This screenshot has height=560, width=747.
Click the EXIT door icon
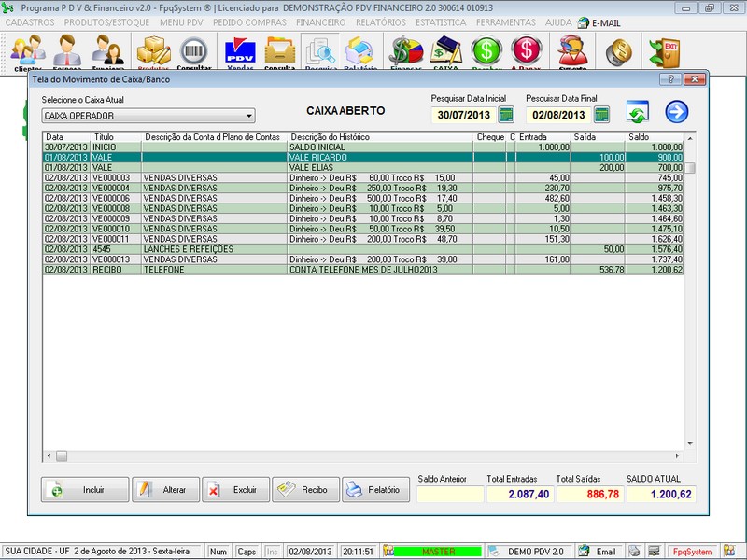coord(665,52)
